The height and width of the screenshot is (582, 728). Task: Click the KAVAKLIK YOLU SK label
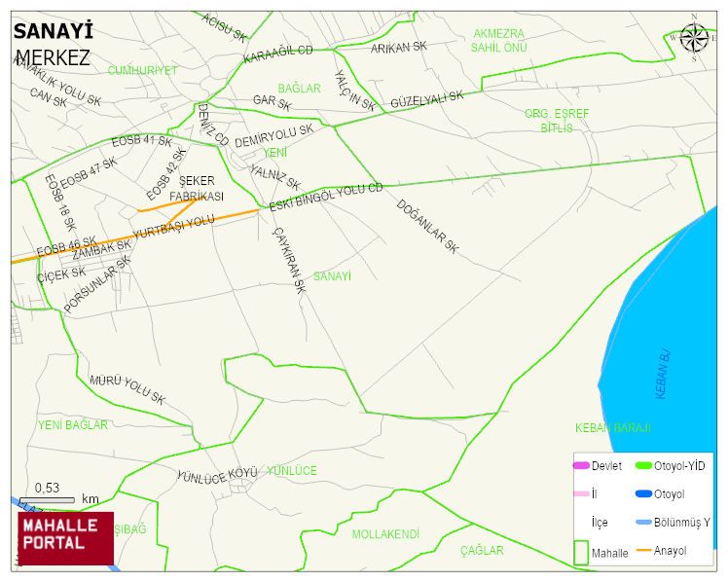(x=58, y=83)
